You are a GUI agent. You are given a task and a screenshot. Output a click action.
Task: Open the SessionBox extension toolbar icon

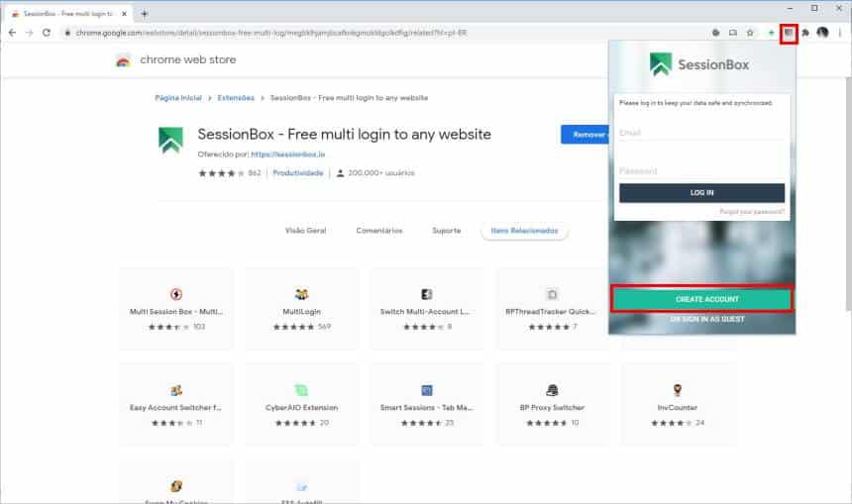click(788, 33)
